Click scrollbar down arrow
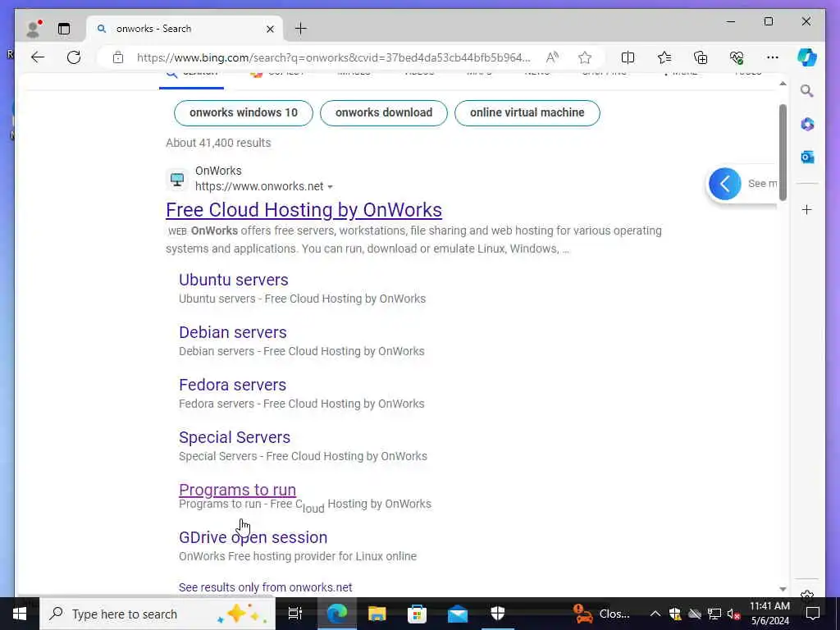This screenshot has width=840, height=630. 783,589
